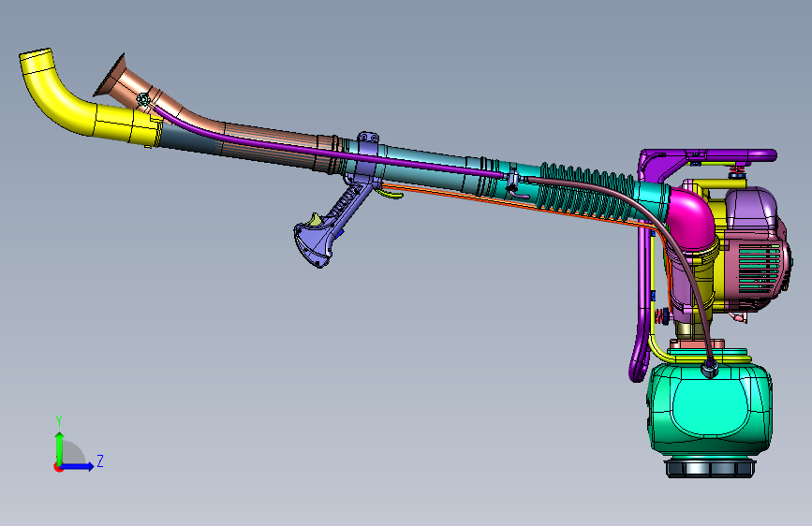
Task: Select the green chemical tank body
Action: 710,409
